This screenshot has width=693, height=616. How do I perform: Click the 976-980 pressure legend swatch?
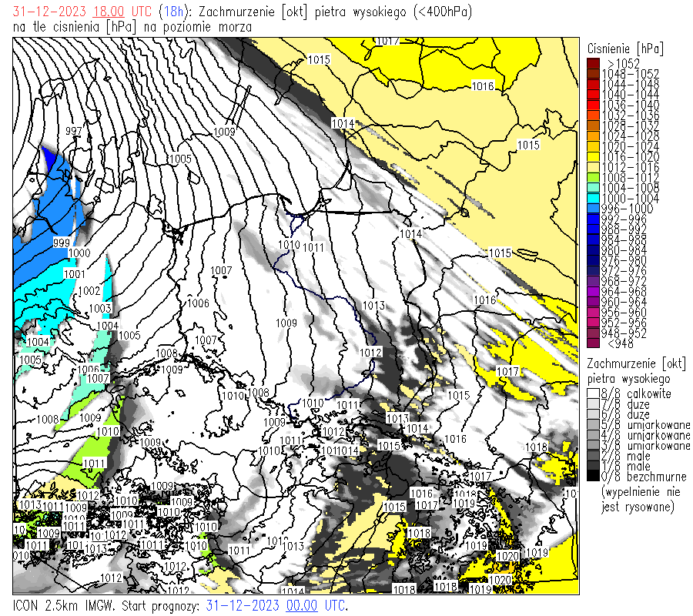[x=593, y=261]
